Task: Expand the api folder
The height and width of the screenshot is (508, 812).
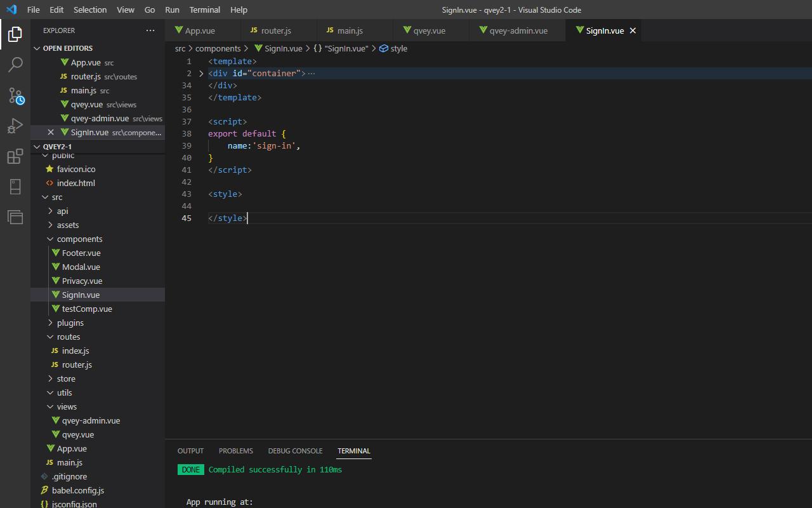Action: tap(98, 211)
